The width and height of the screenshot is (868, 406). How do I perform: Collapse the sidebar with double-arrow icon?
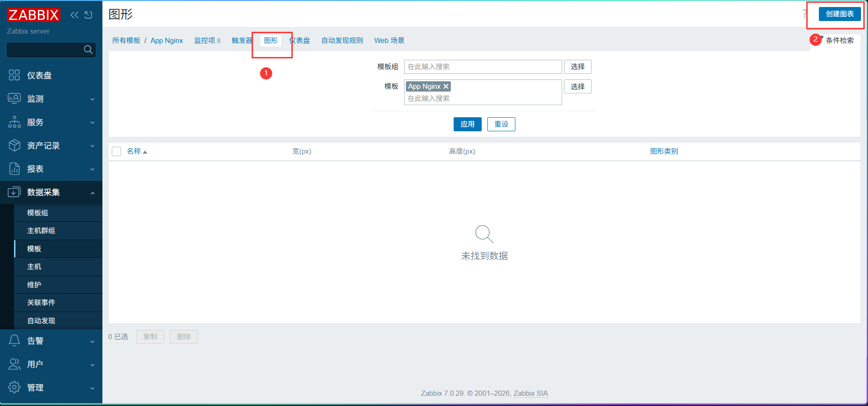pyautogui.click(x=74, y=15)
